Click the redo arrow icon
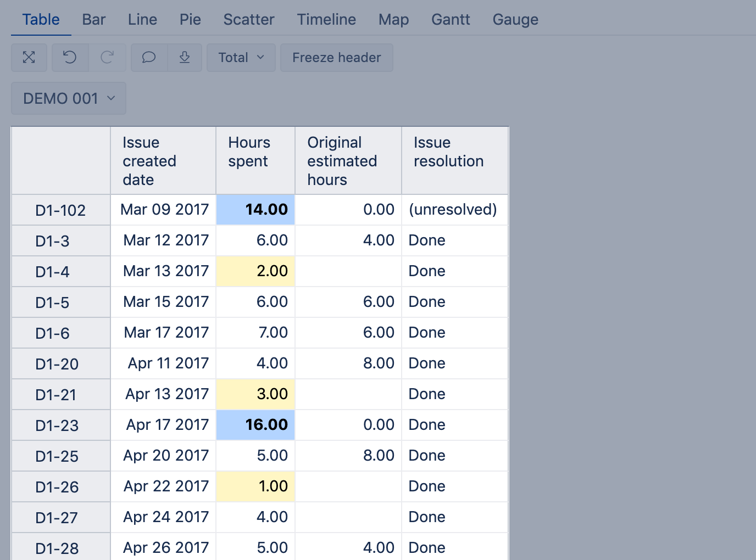 point(107,58)
